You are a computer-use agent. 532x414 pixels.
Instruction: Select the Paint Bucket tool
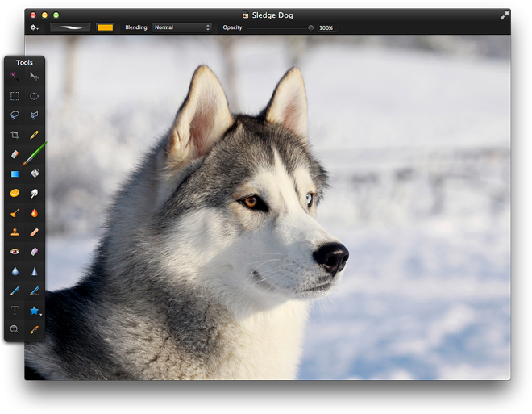(x=35, y=174)
